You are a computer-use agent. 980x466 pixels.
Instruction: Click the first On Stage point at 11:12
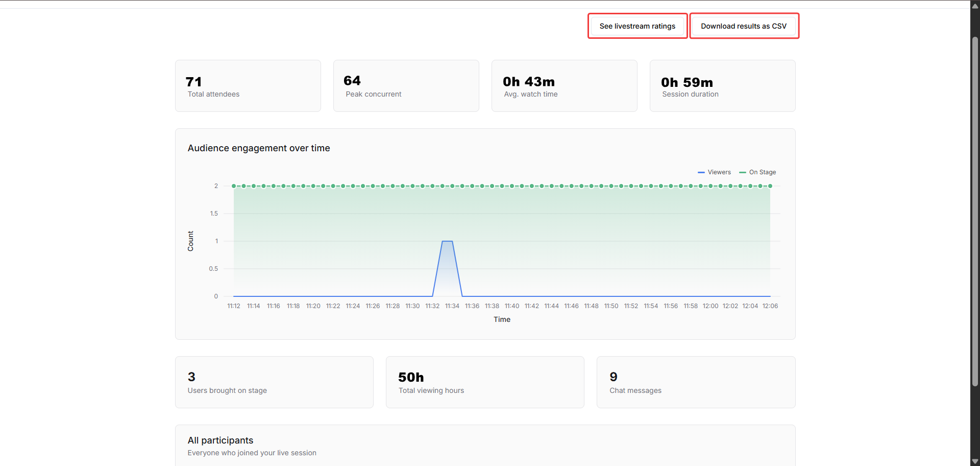pyautogui.click(x=234, y=186)
